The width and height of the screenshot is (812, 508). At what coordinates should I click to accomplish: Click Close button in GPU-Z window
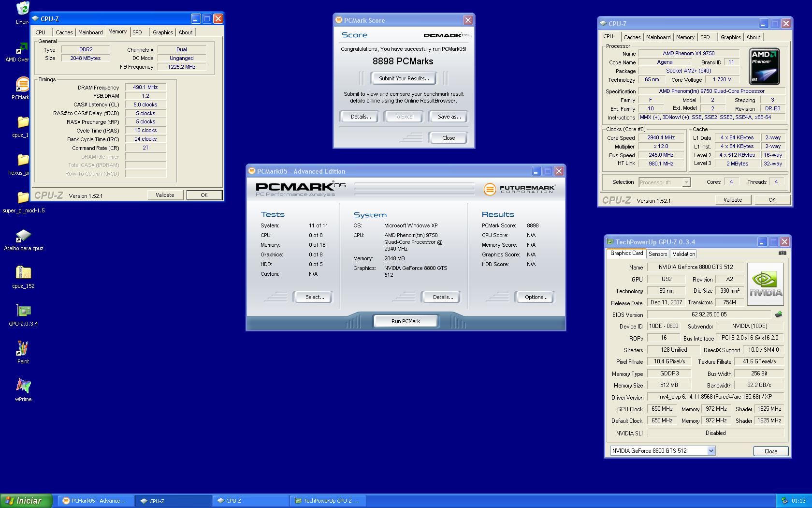click(771, 451)
